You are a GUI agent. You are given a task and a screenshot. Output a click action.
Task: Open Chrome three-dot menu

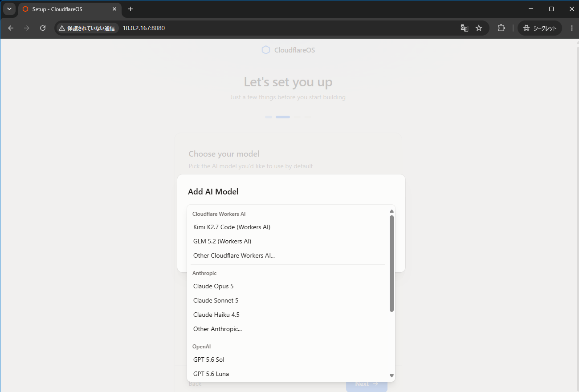[x=572, y=28]
